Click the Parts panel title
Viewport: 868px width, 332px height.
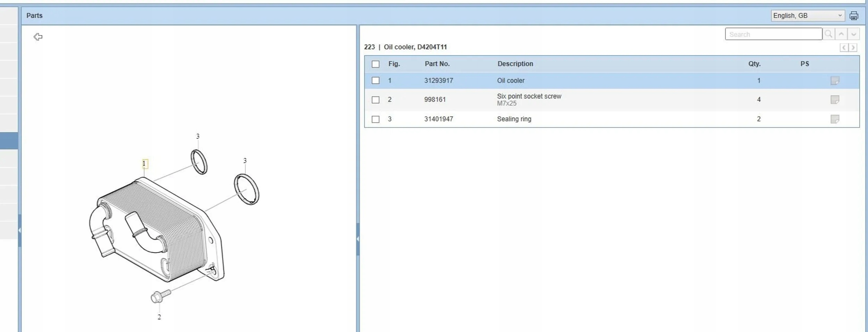coord(34,16)
